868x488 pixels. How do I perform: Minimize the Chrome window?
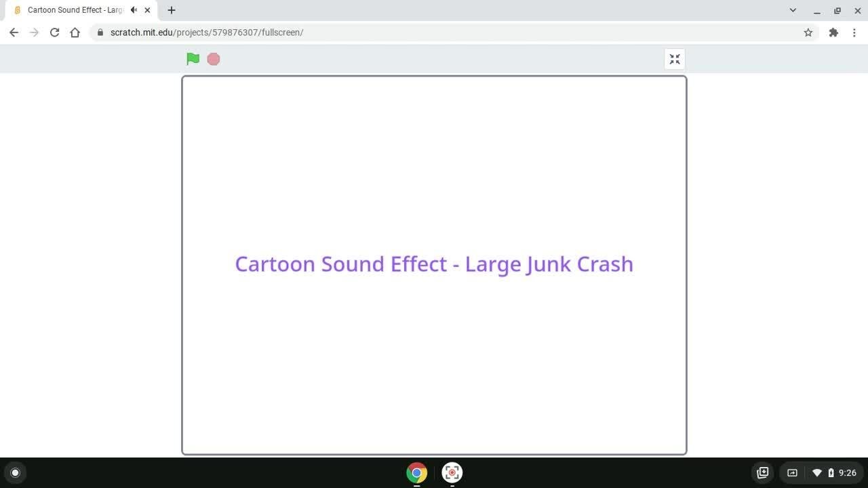coord(816,10)
